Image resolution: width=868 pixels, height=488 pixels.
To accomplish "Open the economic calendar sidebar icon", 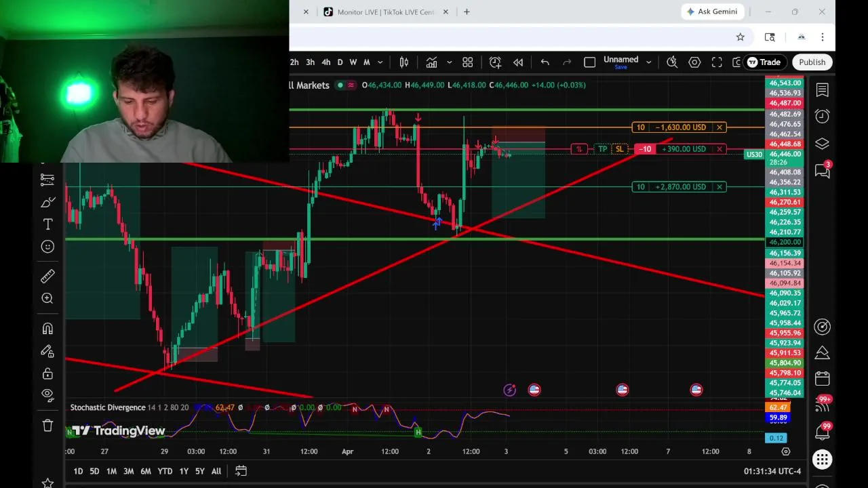I will click(x=823, y=378).
